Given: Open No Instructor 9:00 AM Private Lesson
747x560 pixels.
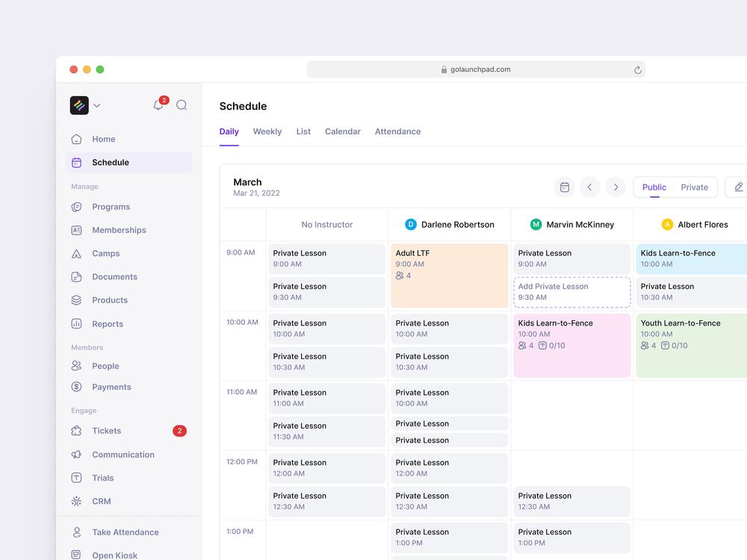Looking at the screenshot, I should (x=327, y=259).
